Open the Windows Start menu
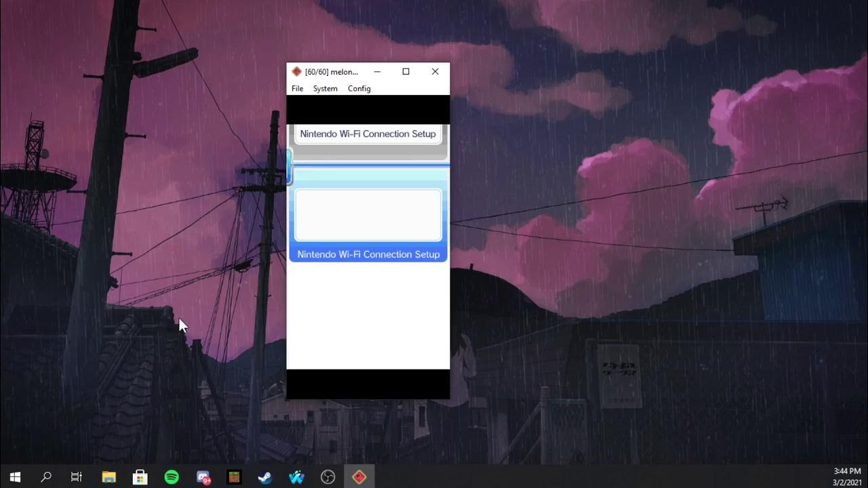This screenshot has height=488, width=868. [15, 477]
